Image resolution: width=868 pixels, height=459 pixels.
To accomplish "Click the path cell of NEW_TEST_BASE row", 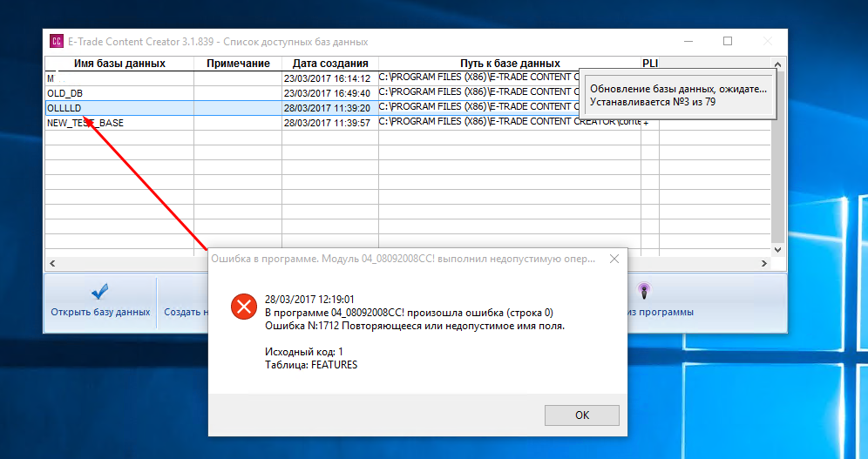I will pyautogui.click(x=510, y=122).
